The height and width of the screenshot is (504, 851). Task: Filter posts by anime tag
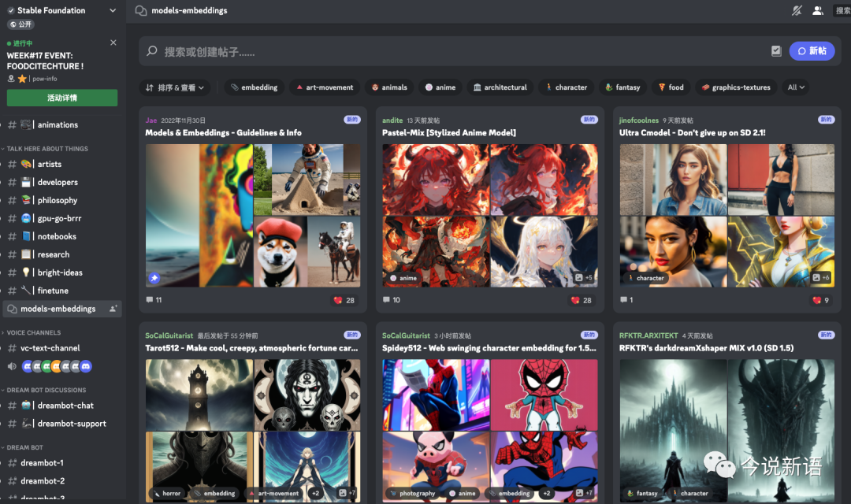440,87
